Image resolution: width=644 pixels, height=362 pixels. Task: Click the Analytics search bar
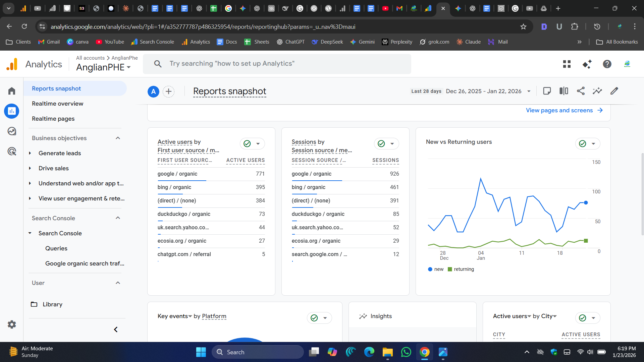point(277,64)
